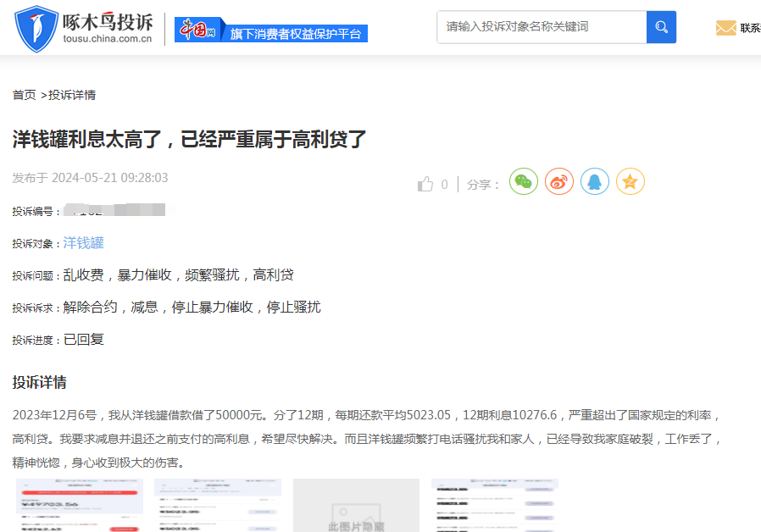Open the envelope contact icon
This screenshot has width=761, height=532.
[725, 28]
